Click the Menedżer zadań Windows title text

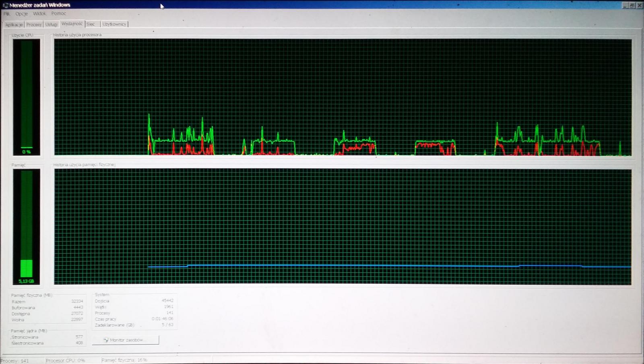pyautogui.click(x=40, y=5)
